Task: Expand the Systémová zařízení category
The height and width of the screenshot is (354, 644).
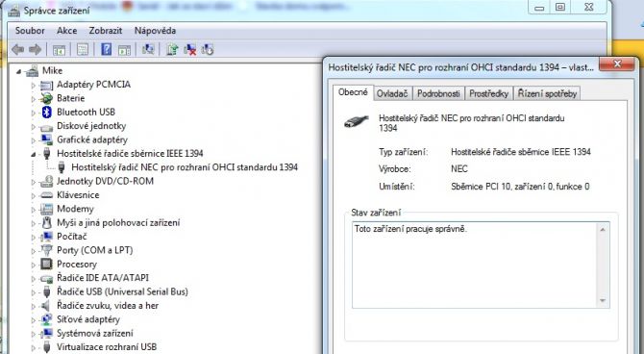Action: 34,334
